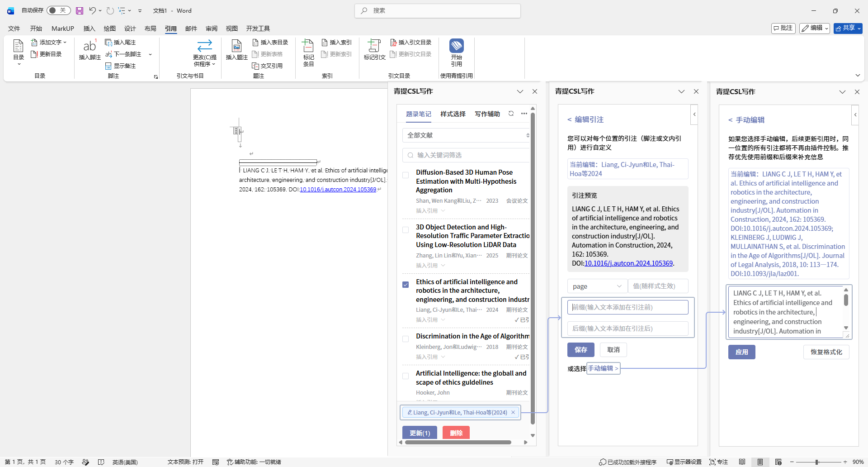Open the page locator type dropdown
The image size is (868, 467).
coord(597,286)
